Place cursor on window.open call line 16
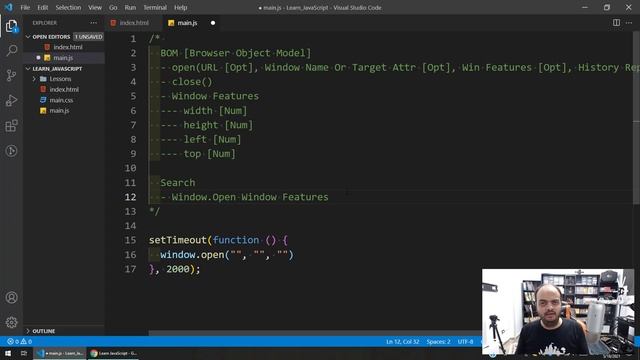640x360 pixels. click(227, 255)
